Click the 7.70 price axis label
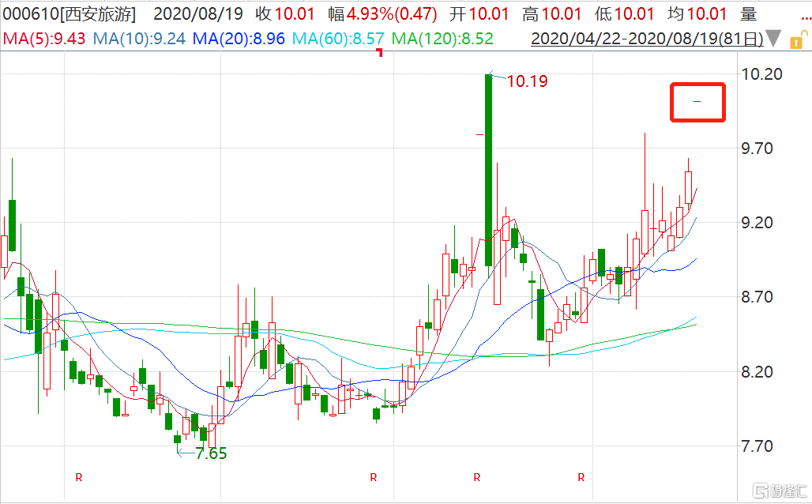The image size is (812, 504). (x=757, y=446)
